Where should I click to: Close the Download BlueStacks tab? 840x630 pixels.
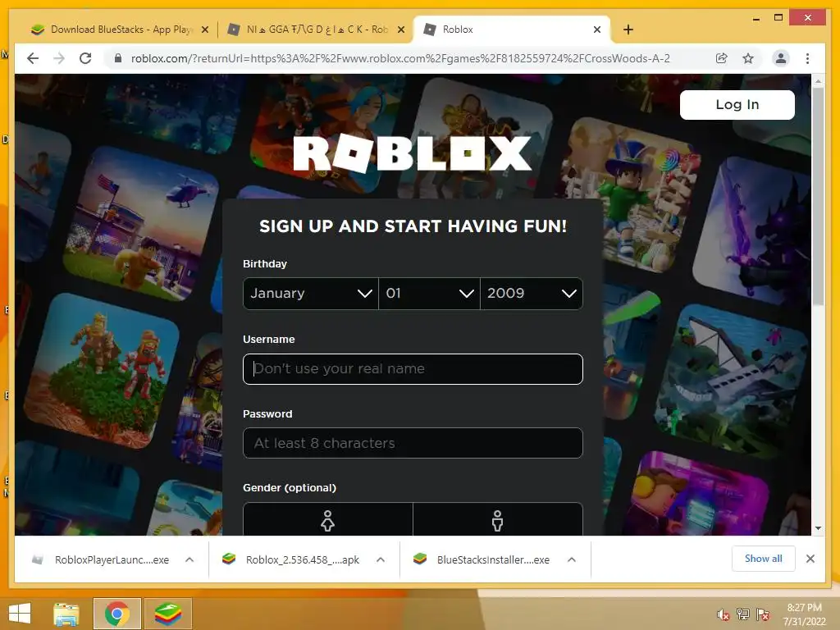click(x=204, y=30)
